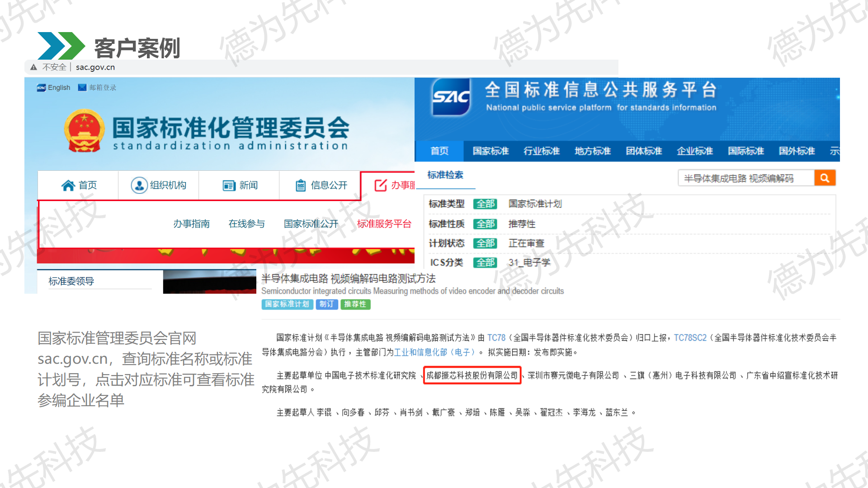Click the not-secure warning triangle icon
The image size is (868, 488).
[x=33, y=67]
